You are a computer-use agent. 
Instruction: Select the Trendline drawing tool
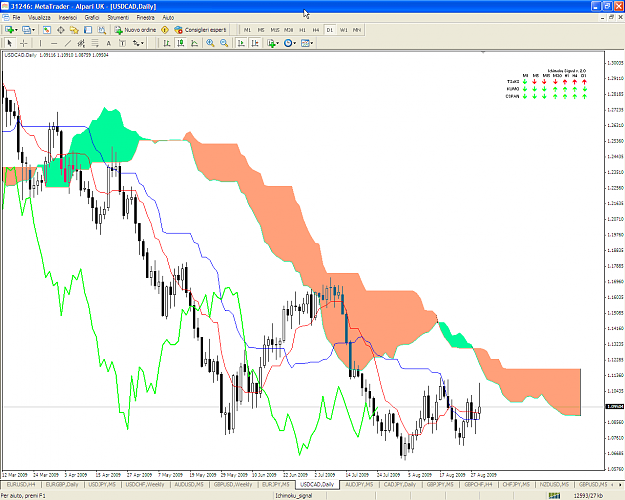click(68, 43)
